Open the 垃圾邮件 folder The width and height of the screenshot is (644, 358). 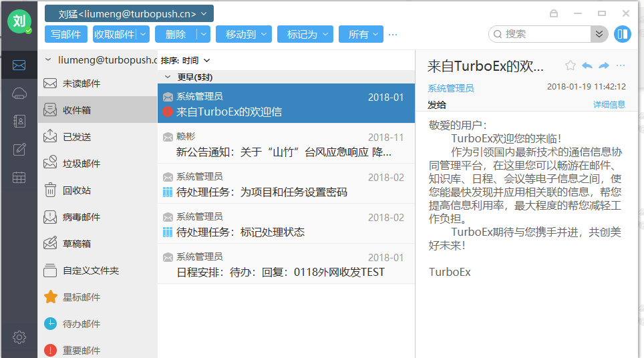point(81,164)
